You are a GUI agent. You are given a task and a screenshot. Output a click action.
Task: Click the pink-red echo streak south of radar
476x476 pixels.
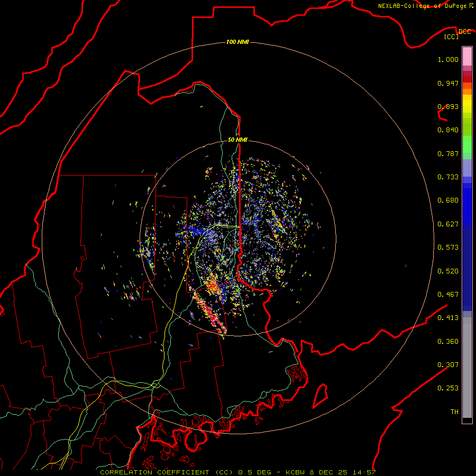[210, 313]
